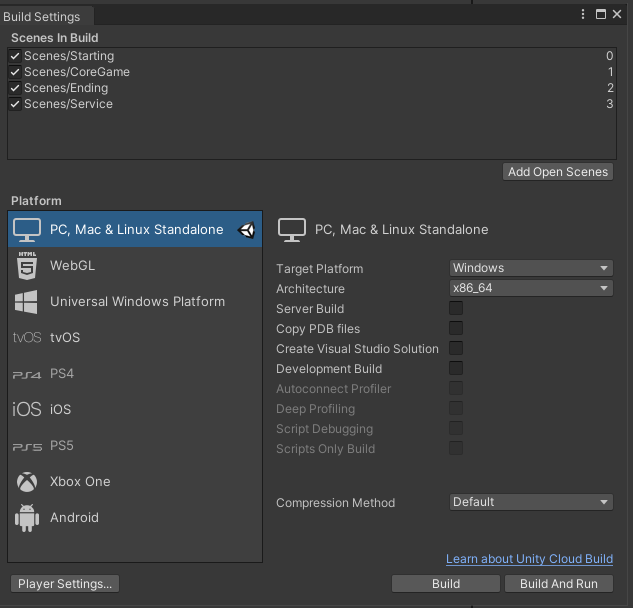Open Player Settings
The width and height of the screenshot is (633, 608).
(x=65, y=584)
